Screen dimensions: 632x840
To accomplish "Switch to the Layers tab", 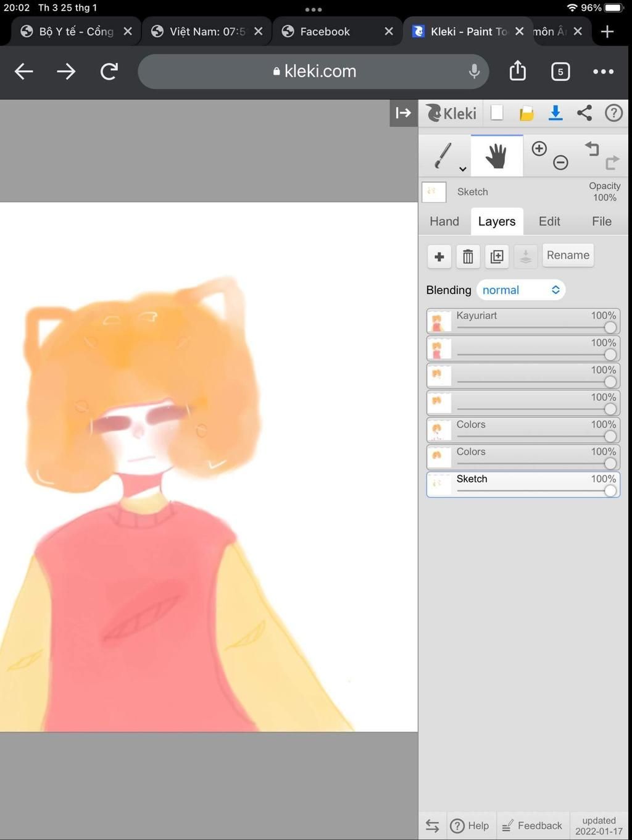I will [497, 222].
